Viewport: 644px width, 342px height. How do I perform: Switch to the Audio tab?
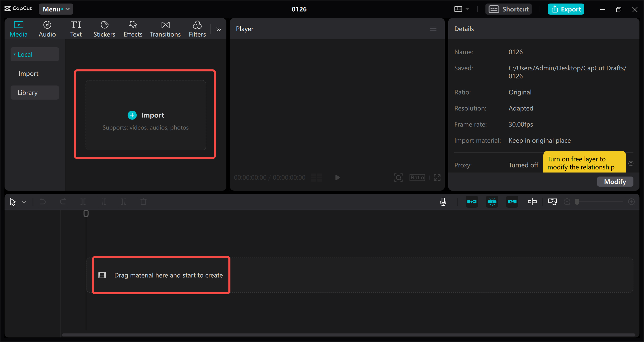[x=47, y=29]
